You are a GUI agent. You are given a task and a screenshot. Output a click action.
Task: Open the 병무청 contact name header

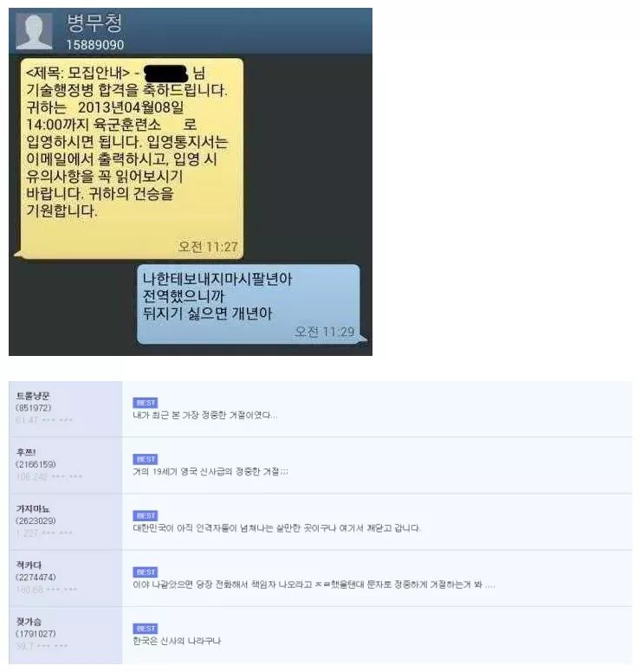(x=94, y=23)
